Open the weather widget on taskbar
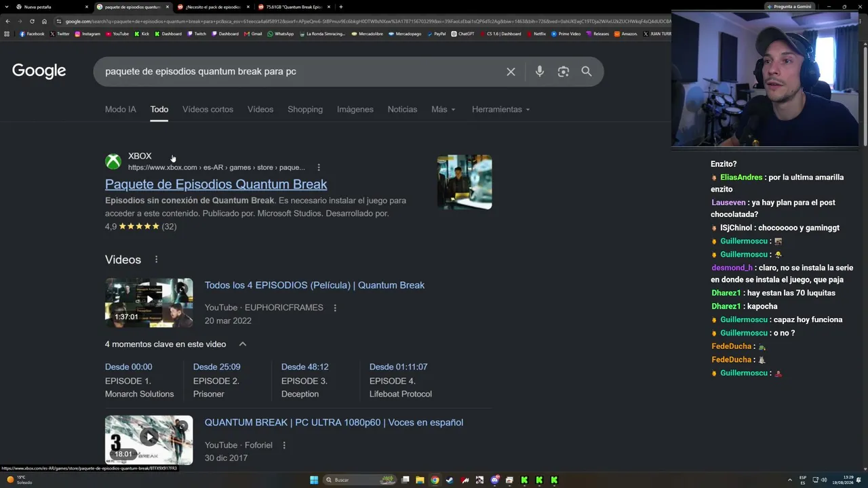The image size is (868, 488). (x=20, y=480)
